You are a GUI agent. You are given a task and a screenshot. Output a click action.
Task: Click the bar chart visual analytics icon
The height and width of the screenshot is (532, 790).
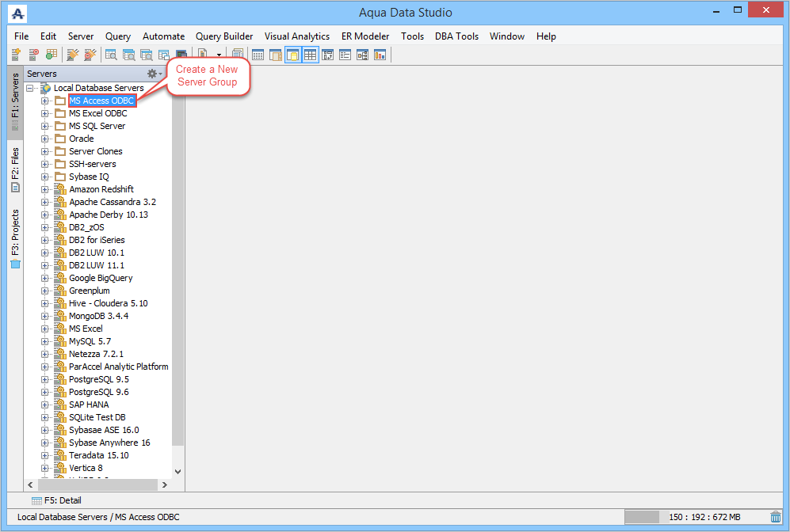(380, 55)
